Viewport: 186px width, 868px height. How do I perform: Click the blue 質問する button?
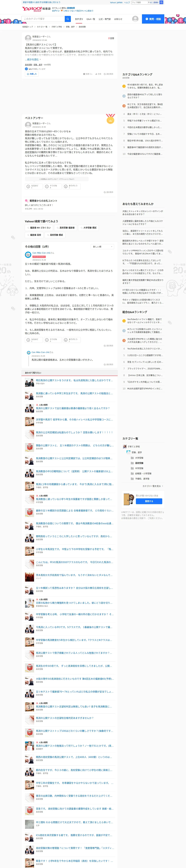point(149,501)
